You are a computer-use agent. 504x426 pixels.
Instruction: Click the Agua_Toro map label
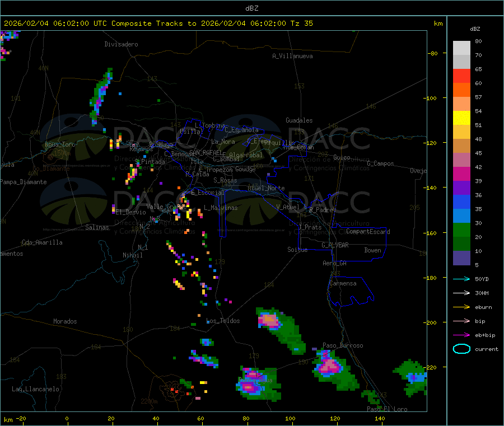click(60, 144)
